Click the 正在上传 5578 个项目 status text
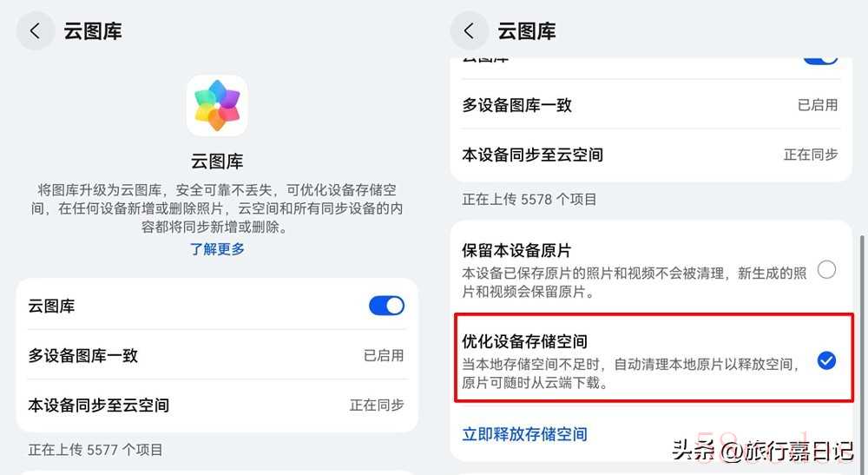 [529, 199]
